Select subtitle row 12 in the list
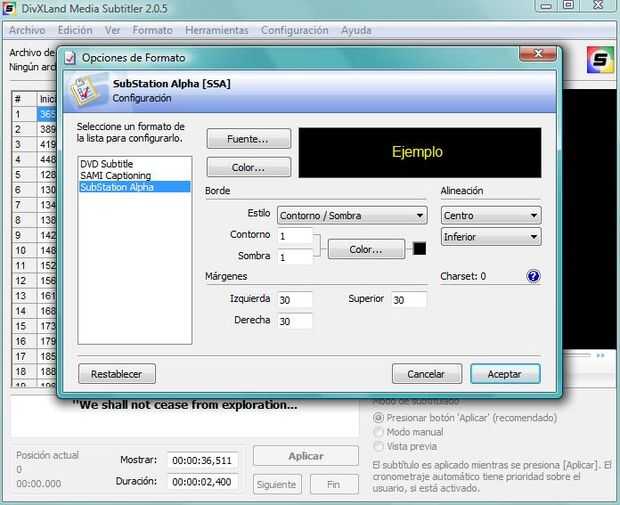Image resolution: width=620 pixels, height=505 pixels. 35,280
